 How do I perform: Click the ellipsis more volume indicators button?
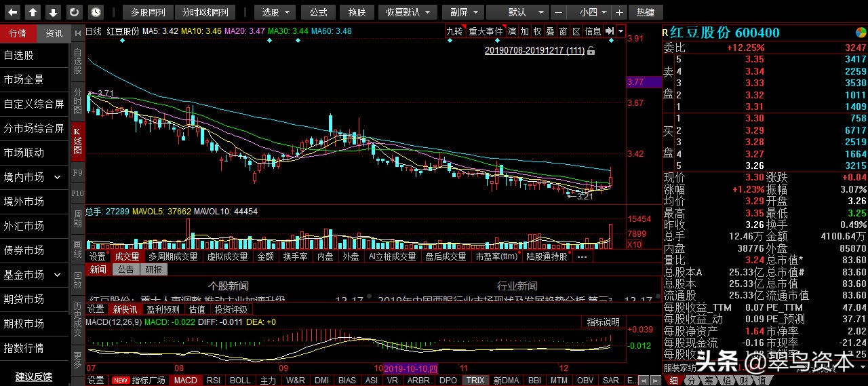(581, 256)
